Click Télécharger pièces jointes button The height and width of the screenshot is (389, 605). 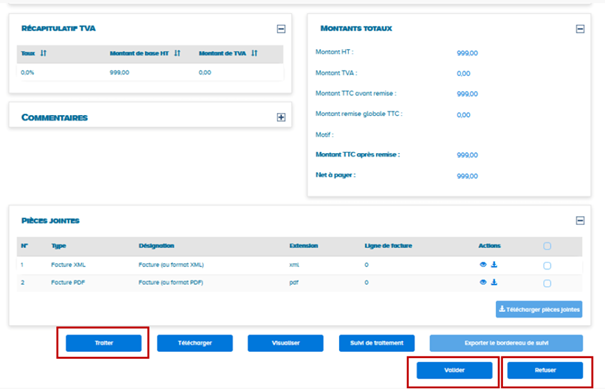click(539, 310)
